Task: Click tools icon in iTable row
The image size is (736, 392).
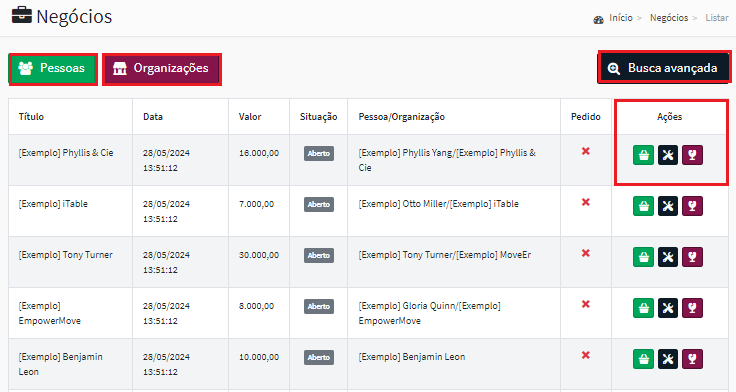Action: [x=667, y=206]
